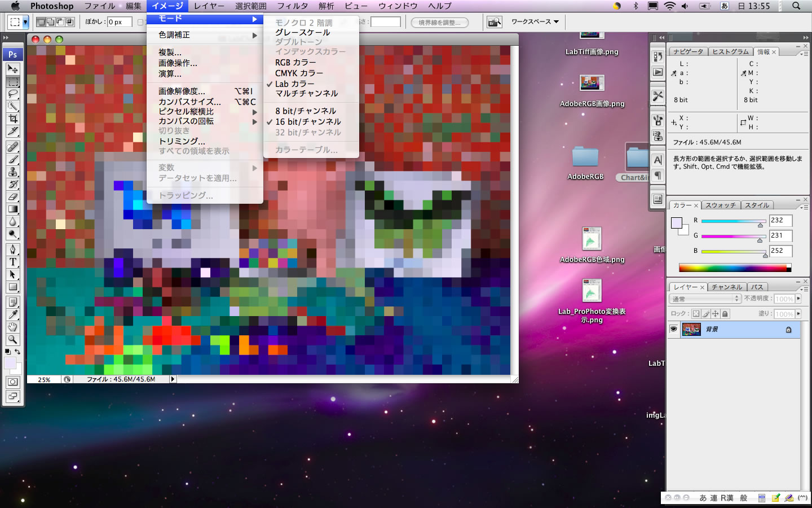
Task: Toggle lock position
Action: (716, 314)
